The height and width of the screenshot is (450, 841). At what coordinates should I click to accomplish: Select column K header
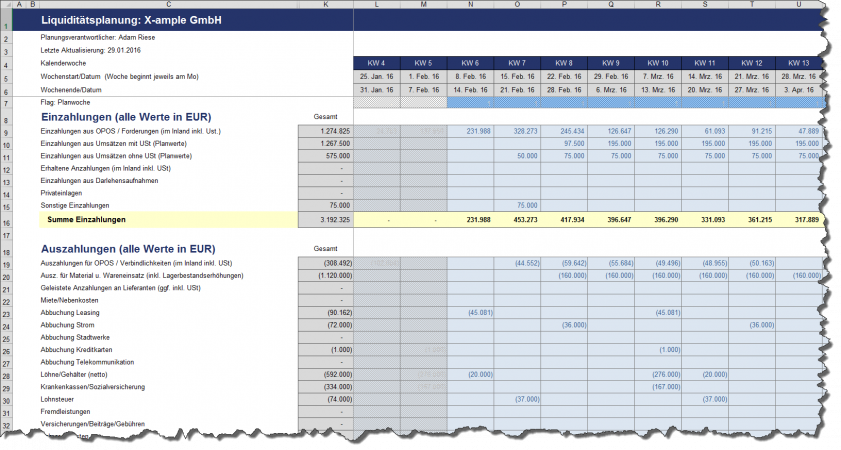click(x=326, y=6)
